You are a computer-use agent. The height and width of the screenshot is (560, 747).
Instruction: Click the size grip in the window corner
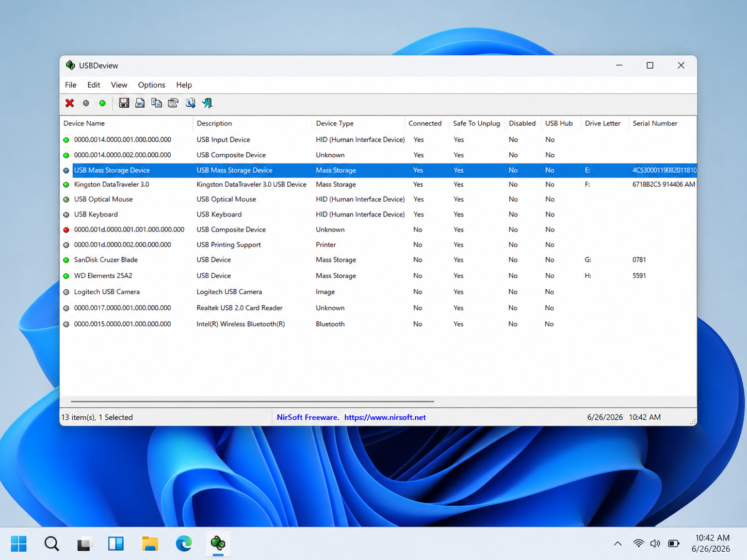coord(692,421)
